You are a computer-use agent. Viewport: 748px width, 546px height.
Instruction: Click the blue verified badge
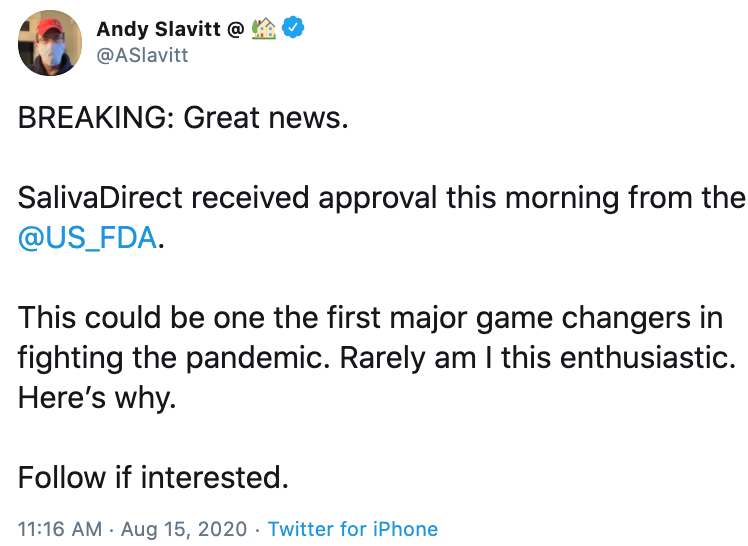coord(293,29)
